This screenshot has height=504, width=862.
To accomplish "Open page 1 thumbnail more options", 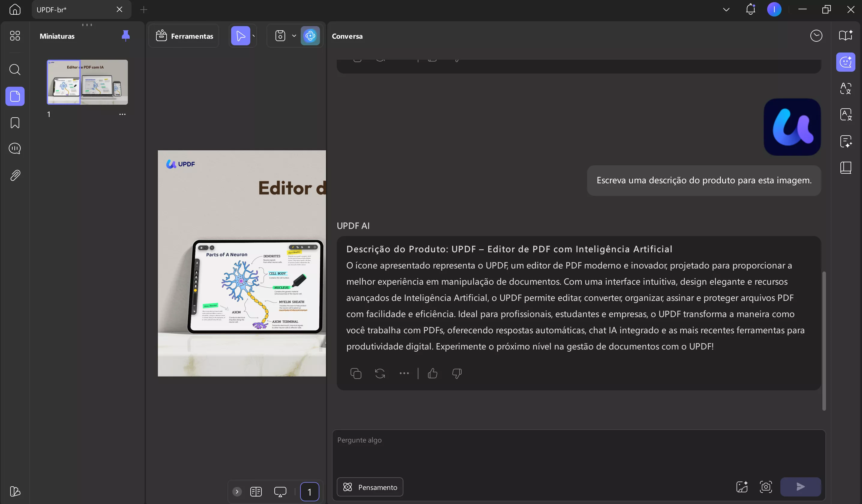I will pos(122,114).
